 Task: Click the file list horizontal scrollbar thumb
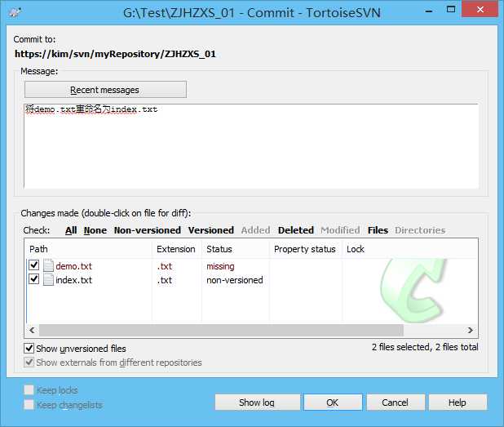coord(221,330)
